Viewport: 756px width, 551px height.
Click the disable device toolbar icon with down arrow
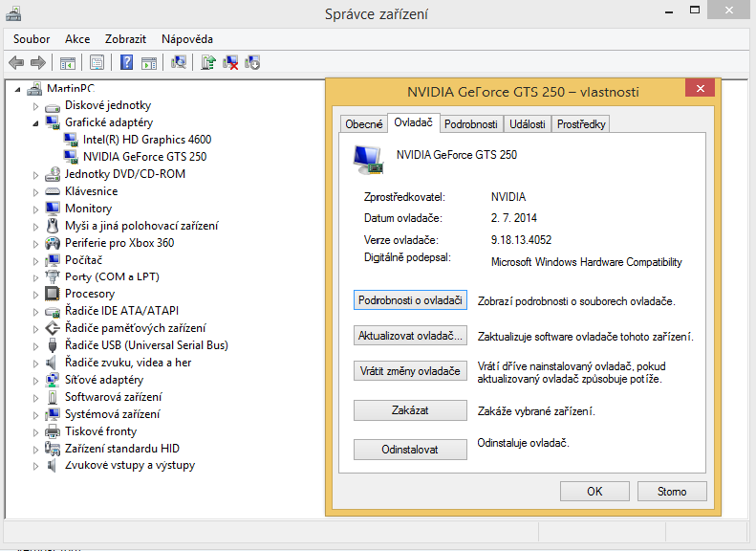[252, 63]
